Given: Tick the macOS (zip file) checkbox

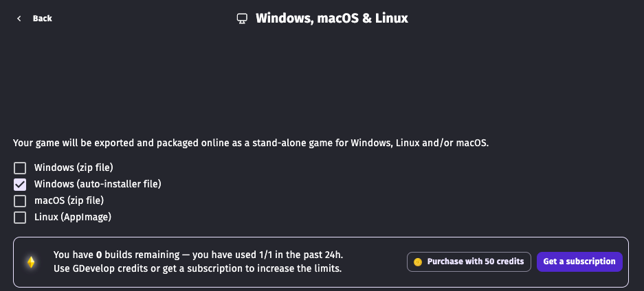Looking at the screenshot, I should coord(20,201).
